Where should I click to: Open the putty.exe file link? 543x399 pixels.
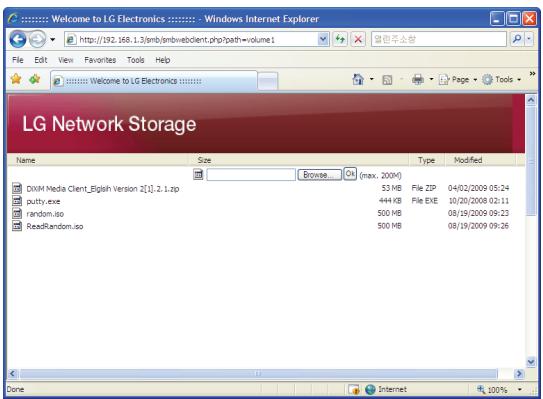[43, 201]
